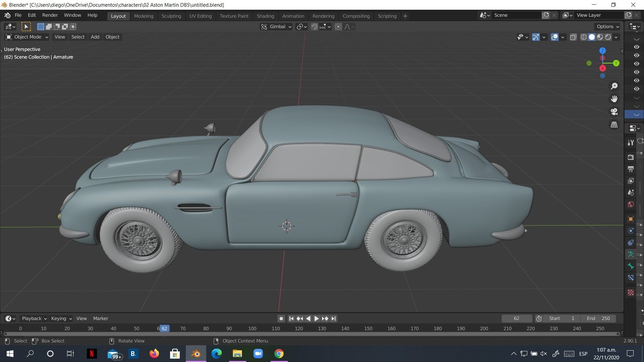
Task: Toggle 'Use Preview Range' clock icon in timeline
Action: click(x=539, y=319)
